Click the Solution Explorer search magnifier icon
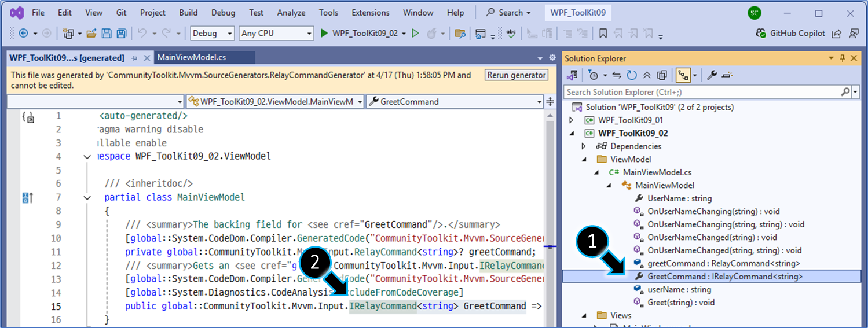 coord(845,92)
